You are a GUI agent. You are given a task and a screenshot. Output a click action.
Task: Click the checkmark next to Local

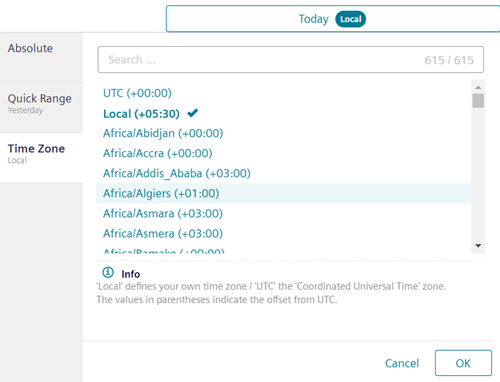(x=193, y=113)
